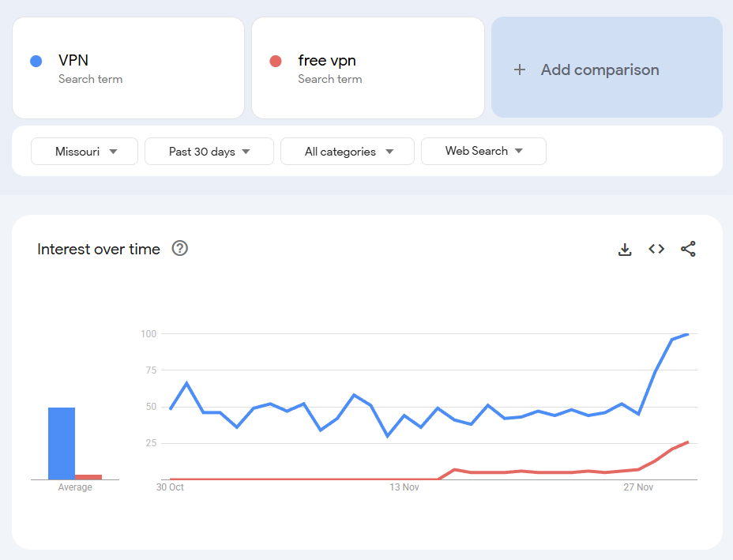Change the Past 30 days time range

pos(209,151)
